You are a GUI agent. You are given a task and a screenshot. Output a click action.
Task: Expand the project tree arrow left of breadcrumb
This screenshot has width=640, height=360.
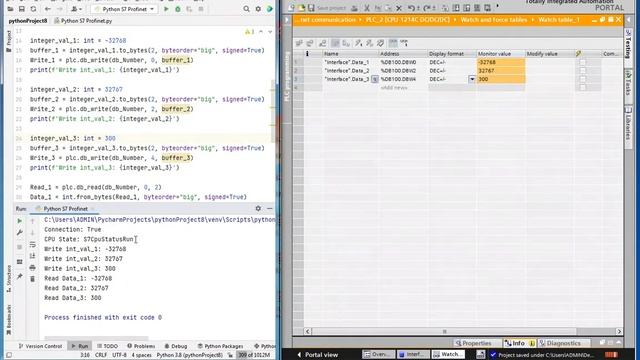287,20
